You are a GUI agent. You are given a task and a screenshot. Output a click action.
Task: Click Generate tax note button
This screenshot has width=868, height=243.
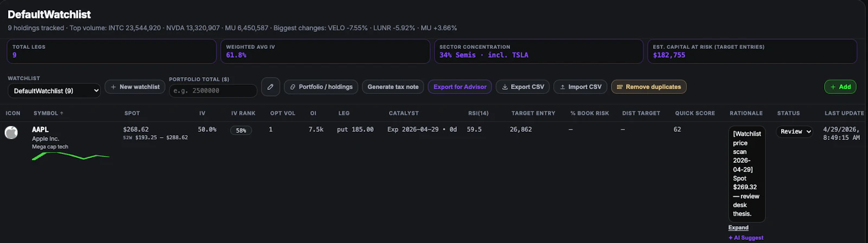tap(393, 87)
